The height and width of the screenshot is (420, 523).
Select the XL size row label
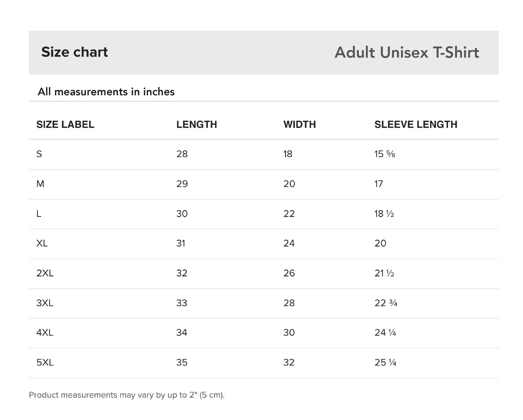42,243
